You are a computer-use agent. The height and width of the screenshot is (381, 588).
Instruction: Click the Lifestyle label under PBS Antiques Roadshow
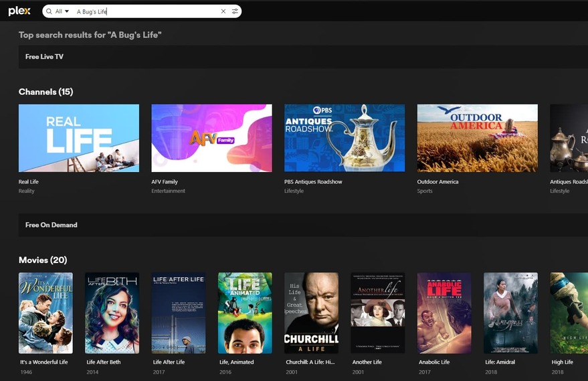(x=294, y=191)
